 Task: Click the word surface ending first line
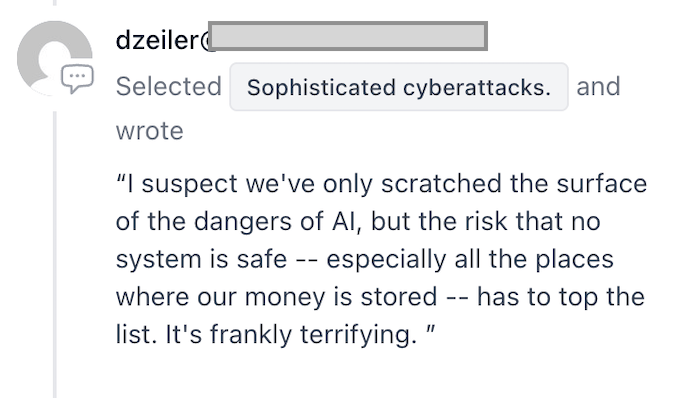pyautogui.click(x=602, y=184)
